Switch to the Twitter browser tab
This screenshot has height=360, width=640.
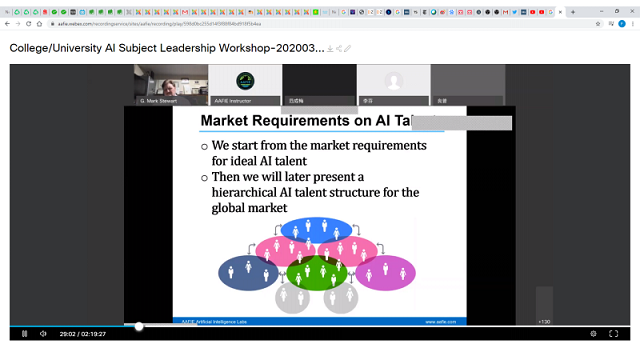[515, 12]
